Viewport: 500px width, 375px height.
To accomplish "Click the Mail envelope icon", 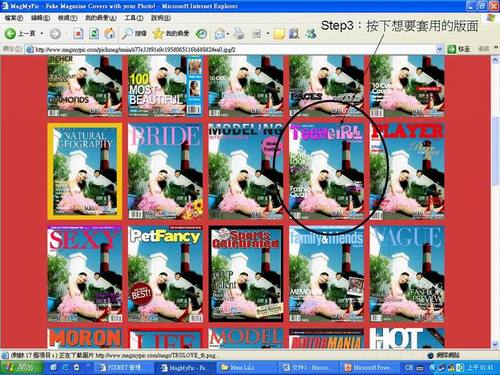I will 220,33.
